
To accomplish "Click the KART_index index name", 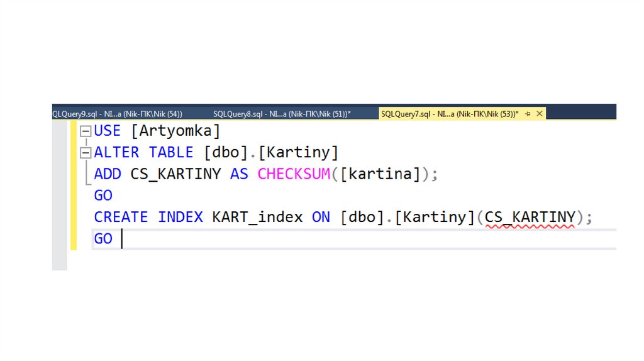I will click(x=257, y=217).
